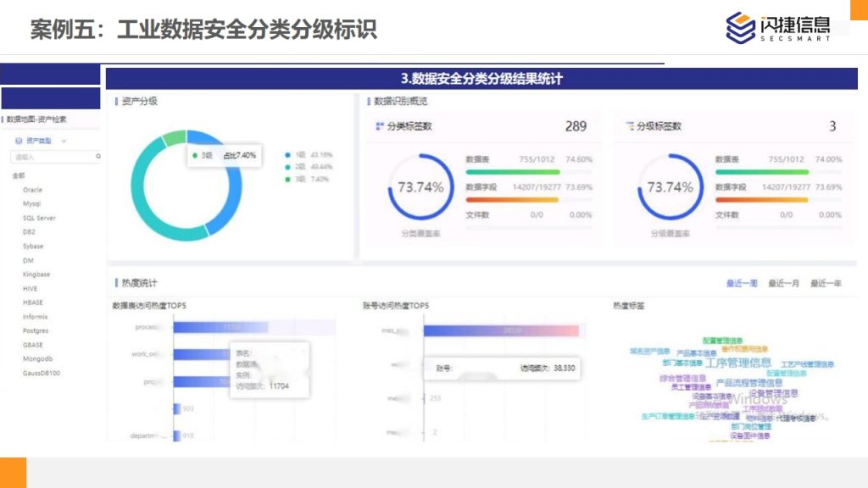Expand the 资产类型 dropdown chevron
The height and width of the screenshot is (488, 868).
pyautogui.click(x=64, y=141)
